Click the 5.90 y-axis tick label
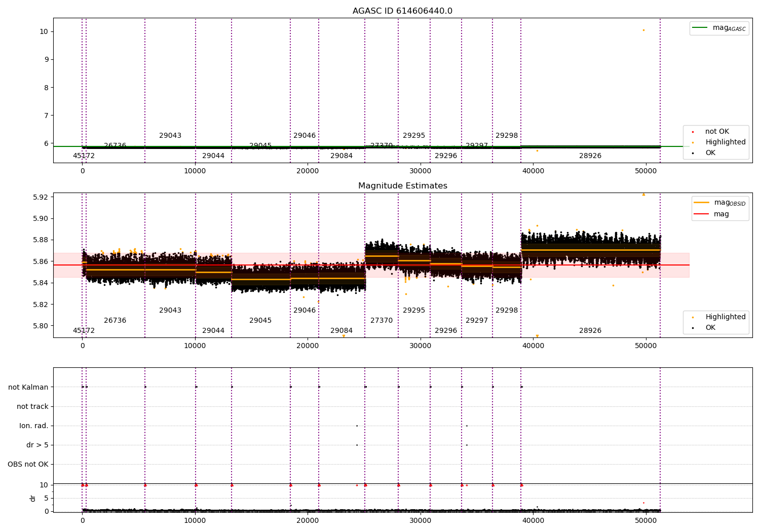Screen dimensions: 760x532 (41, 219)
